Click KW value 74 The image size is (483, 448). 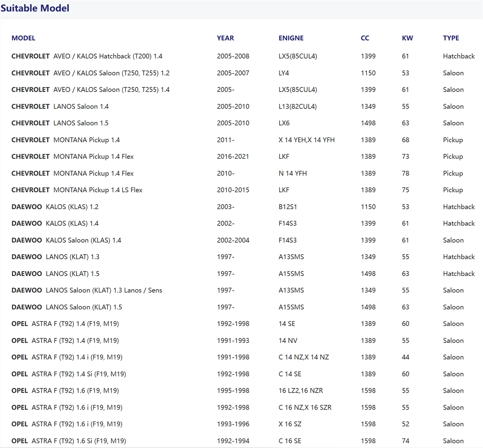(405, 441)
